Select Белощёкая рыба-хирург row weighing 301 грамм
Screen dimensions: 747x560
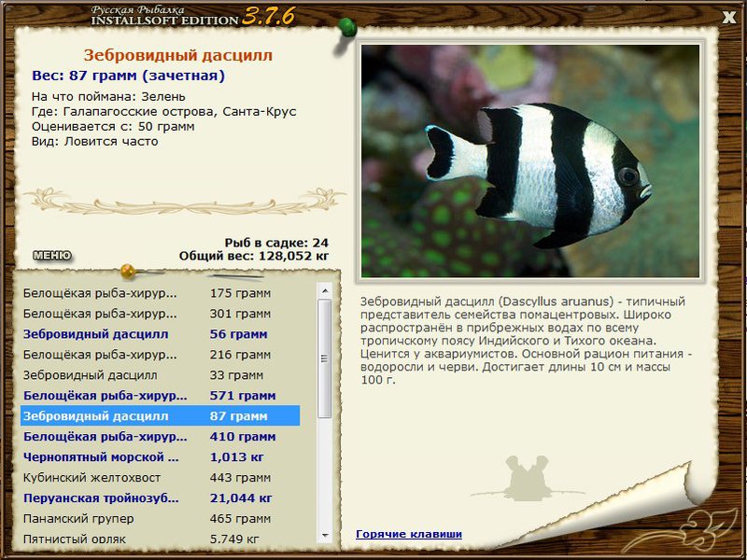pyautogui.click(x=160, y=314)
